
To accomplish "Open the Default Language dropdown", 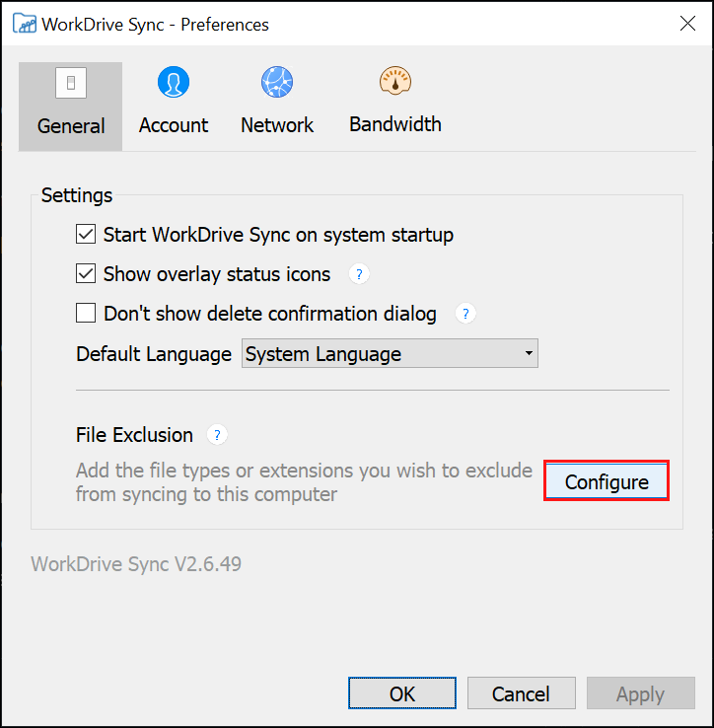I will (390, 354).
